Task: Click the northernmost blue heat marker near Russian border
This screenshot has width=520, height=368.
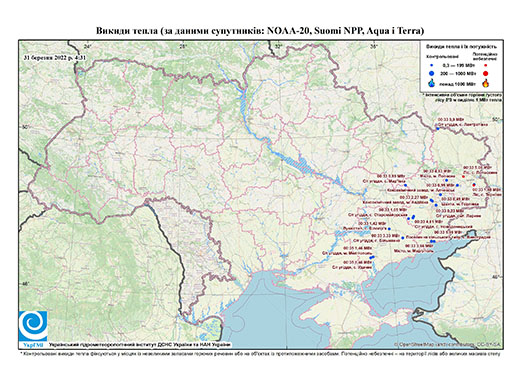Action: click(438, 128)
